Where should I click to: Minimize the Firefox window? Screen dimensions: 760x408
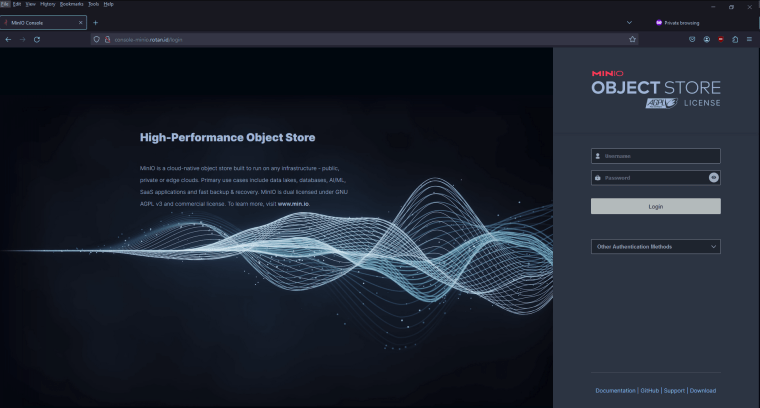[x=713, y=7]
